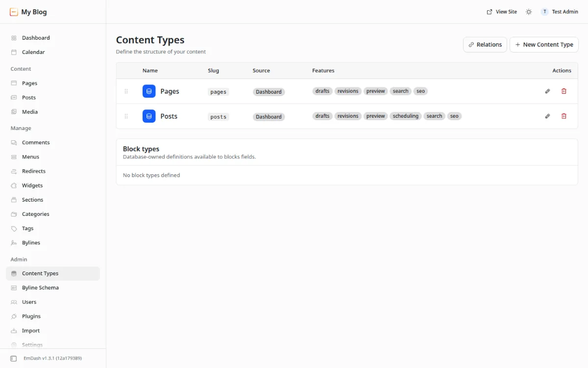Click the New Content Type button
The width and height of the screenshot is (588, 368).
544,45
